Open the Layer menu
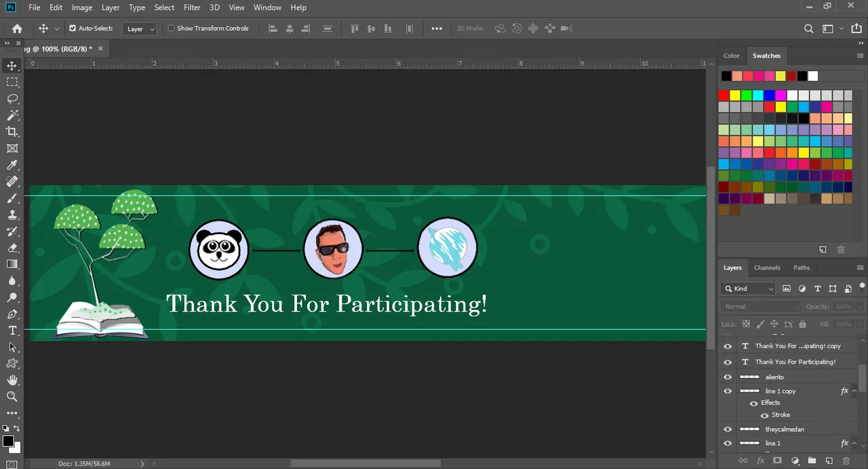This screenshot has width=868, height=469. (111, 7)
